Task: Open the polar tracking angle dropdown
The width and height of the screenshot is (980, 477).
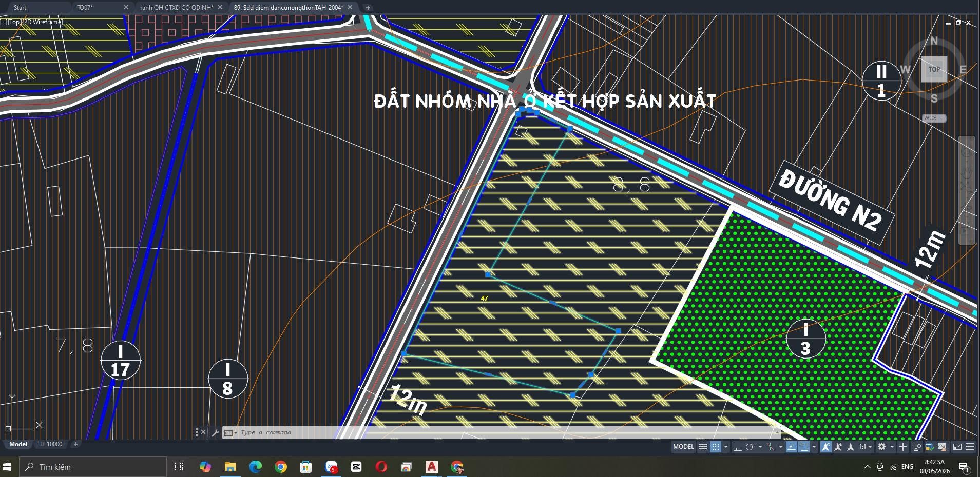Action: (760, 447)
